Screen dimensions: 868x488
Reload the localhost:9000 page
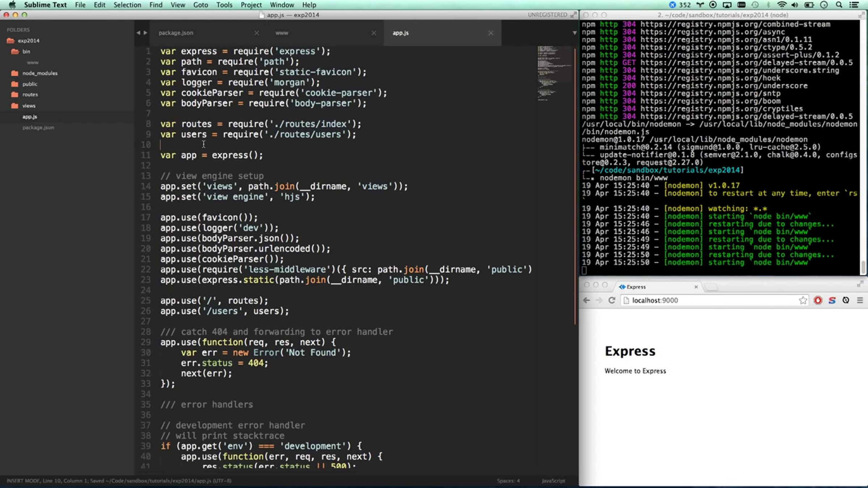tap(612, 300)
